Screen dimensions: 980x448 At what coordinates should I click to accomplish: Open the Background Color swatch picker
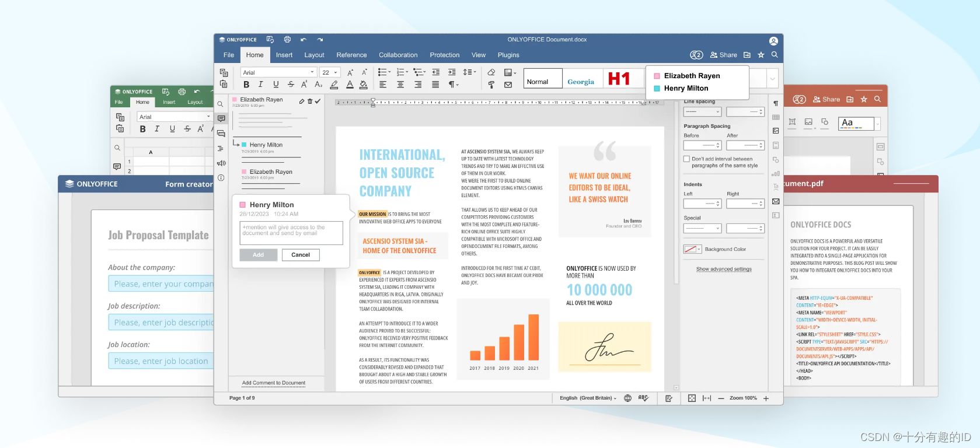point(693,249)
